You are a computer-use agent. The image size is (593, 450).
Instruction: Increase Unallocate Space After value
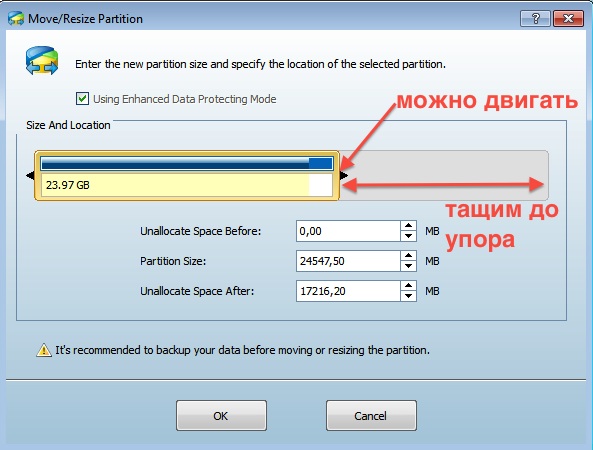(408, 286)
